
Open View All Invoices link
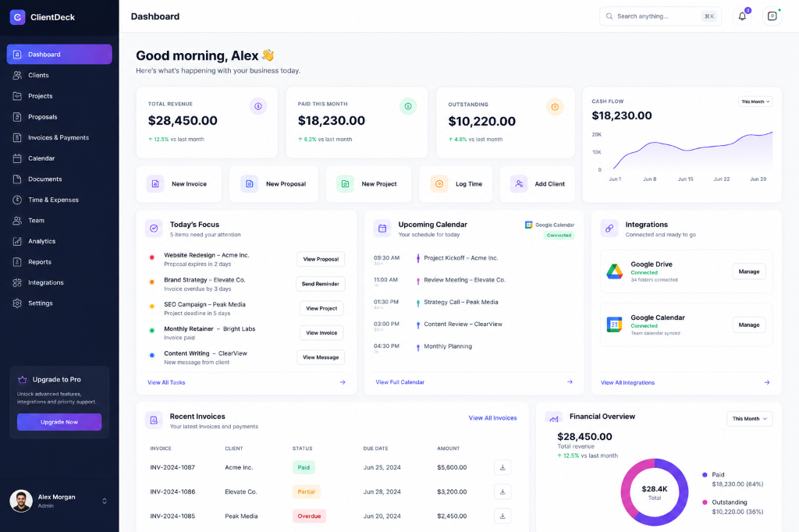click(x=493, y=418)
